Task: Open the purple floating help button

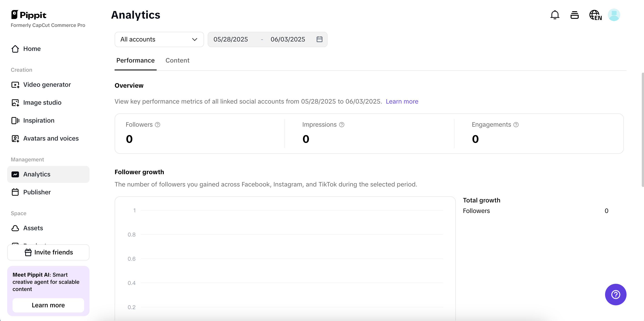Action: point(615,295)
